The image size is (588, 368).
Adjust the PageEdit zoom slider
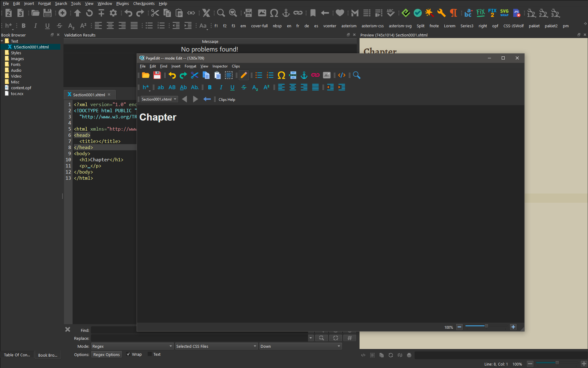(x=486, y=326)
